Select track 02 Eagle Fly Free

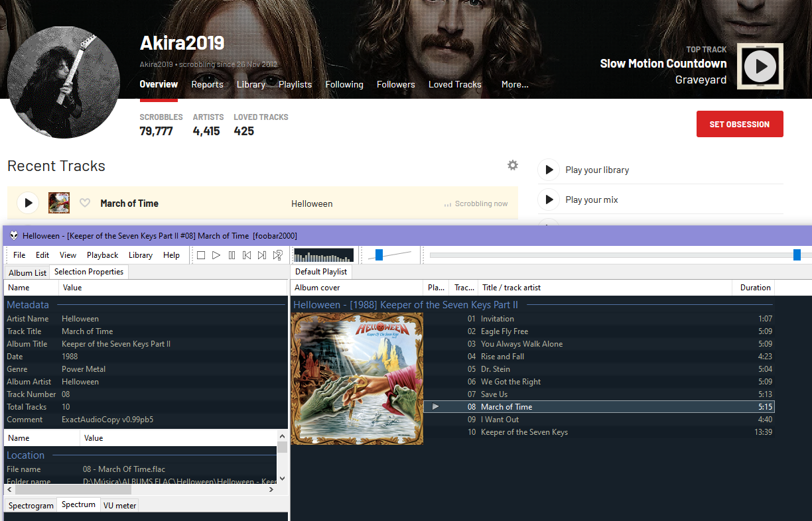click(x=599, y=331)
